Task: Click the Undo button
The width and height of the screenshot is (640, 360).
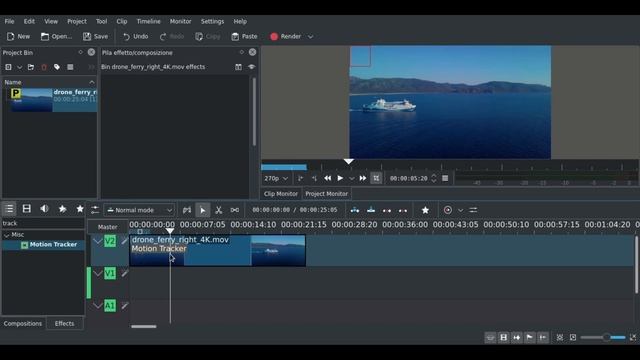Action: [x=136, y=36]
